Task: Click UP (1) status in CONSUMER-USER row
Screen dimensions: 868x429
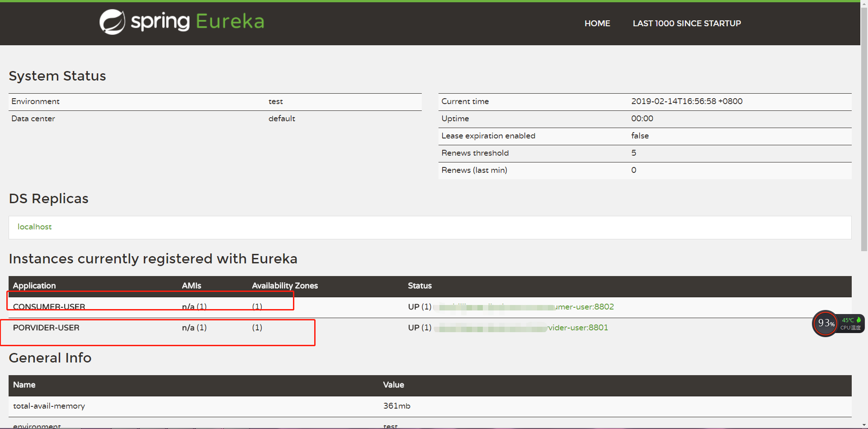Action: pos(420,307)
